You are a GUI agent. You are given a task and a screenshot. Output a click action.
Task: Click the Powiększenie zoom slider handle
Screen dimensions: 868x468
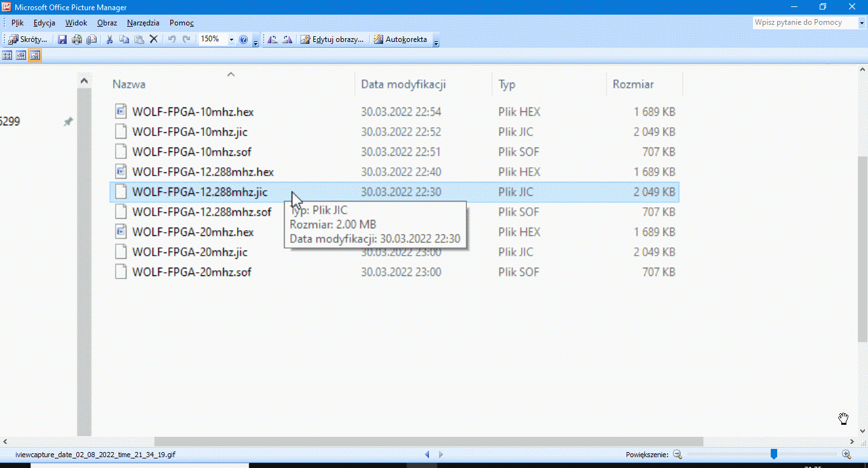pyautogui.click(x=773, y=454)
